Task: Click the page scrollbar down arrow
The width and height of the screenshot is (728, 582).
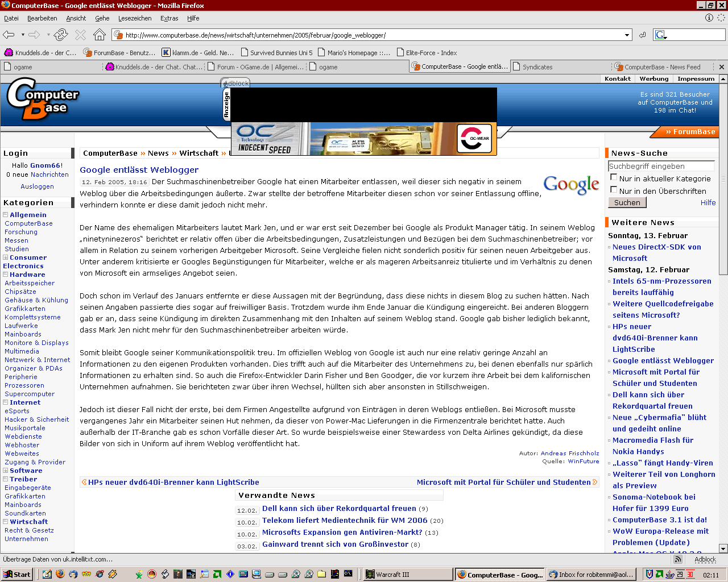Action: click(x=723, y=548)
